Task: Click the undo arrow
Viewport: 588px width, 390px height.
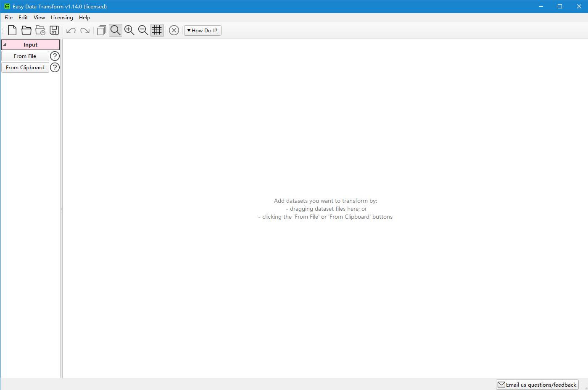Action: (x=71, y=30)
